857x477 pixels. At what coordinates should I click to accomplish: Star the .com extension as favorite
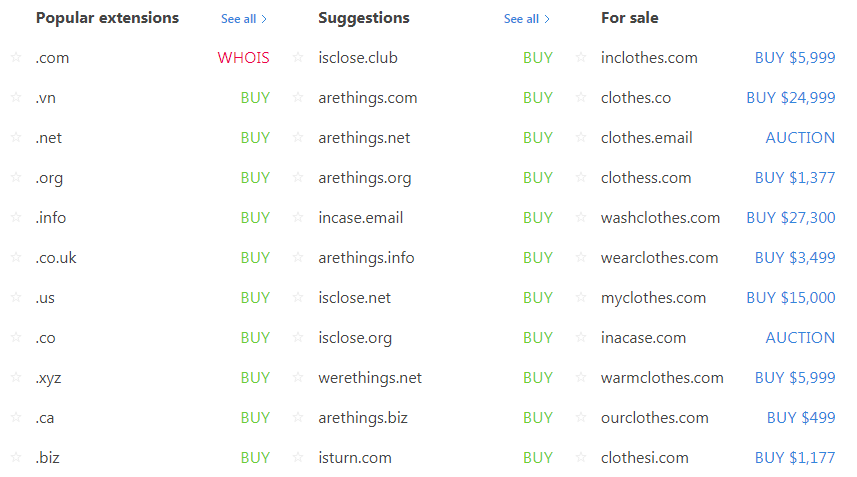tap(15, 57)
